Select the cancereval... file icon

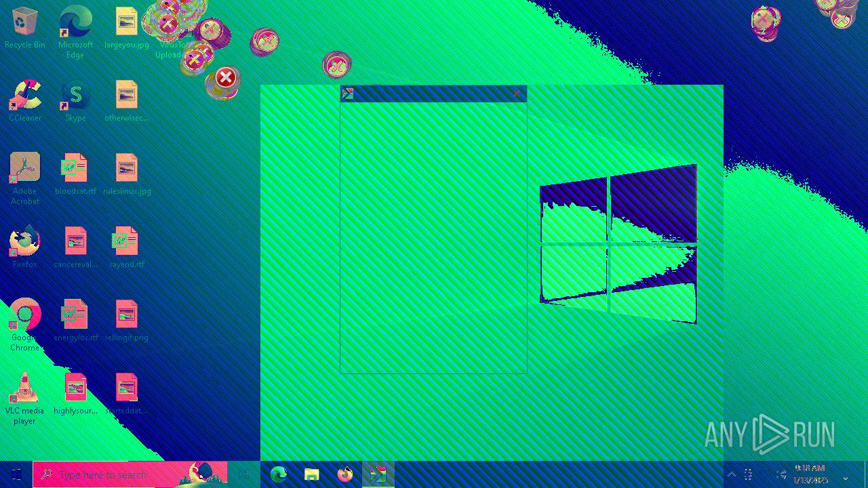(75, 248)
